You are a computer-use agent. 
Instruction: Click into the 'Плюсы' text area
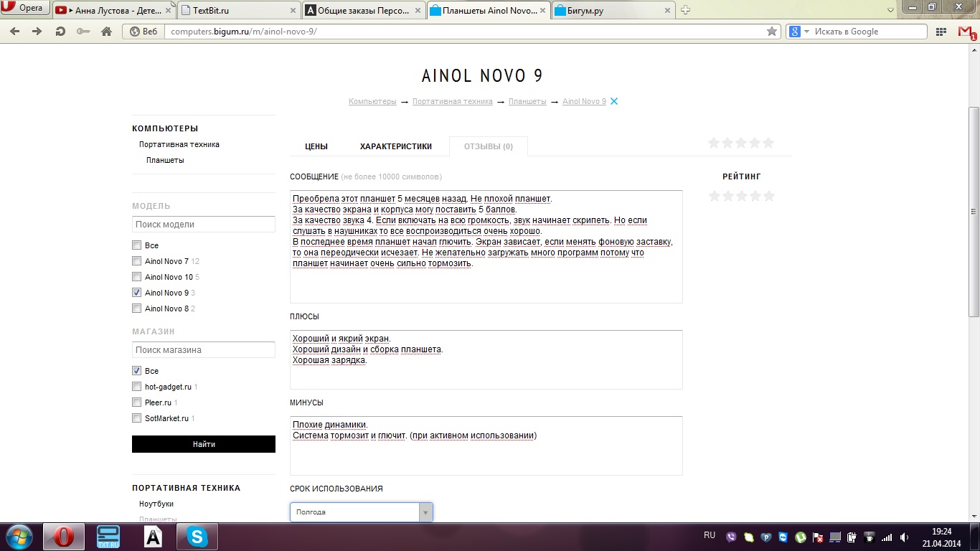(x=486, y=359)
